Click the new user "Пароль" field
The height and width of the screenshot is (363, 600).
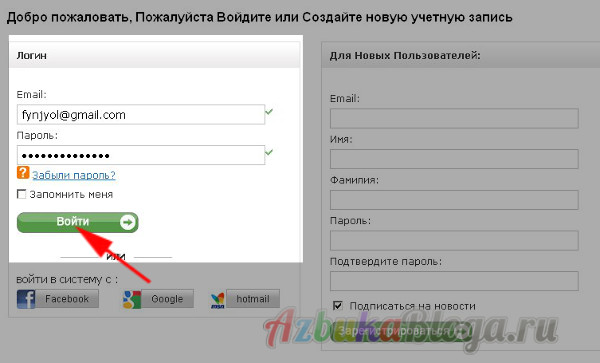coord(454,240)
